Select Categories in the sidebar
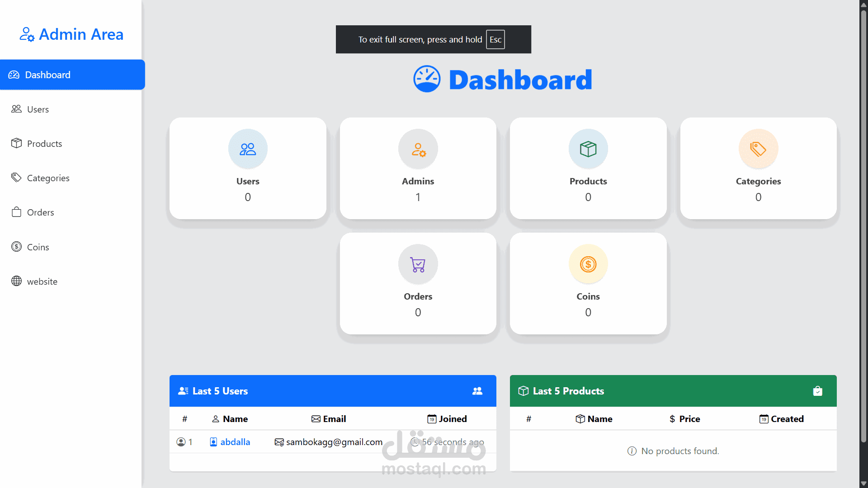Viewport: 868px width, 488px height. click(48, 178)
